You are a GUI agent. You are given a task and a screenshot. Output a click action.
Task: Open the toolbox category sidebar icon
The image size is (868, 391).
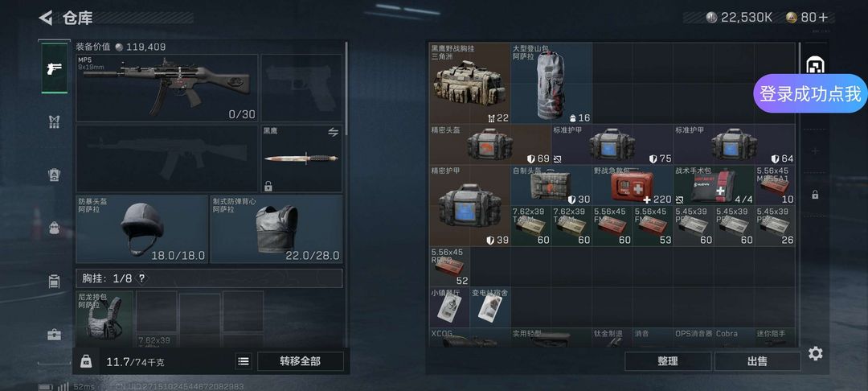(55, 335)
